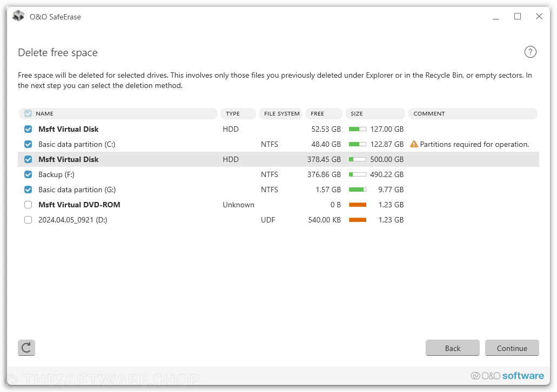This screenshot has height=392, width=557.
Task: Click usage bar of Basic data partition (G:)
Action: coord(357,190)
